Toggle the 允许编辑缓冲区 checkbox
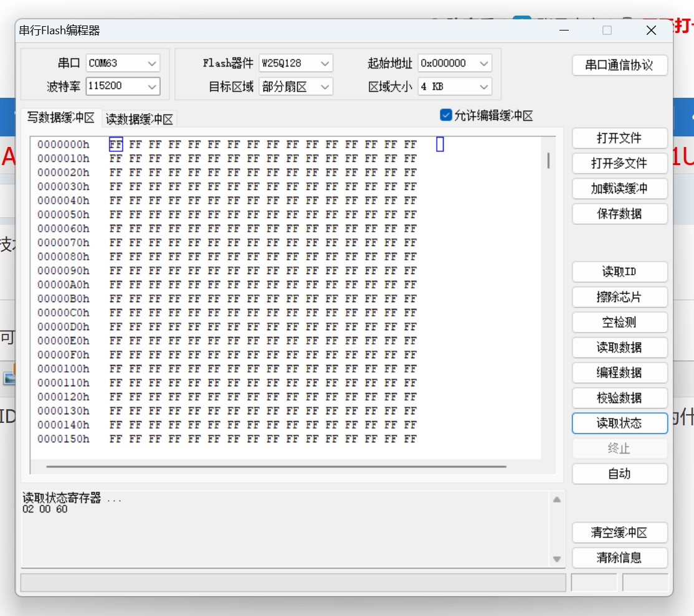Screen dimensions: 694x616 tap(446, 115)
